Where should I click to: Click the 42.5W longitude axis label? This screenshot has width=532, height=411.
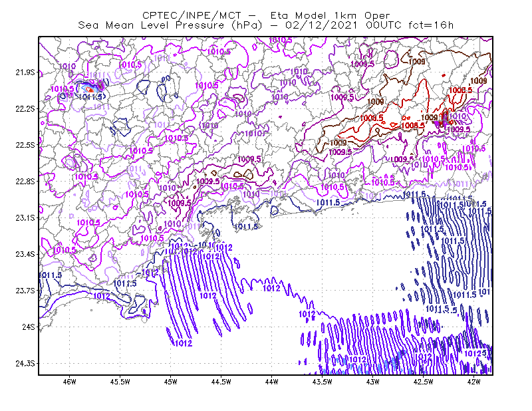click(x=424, y=382)
